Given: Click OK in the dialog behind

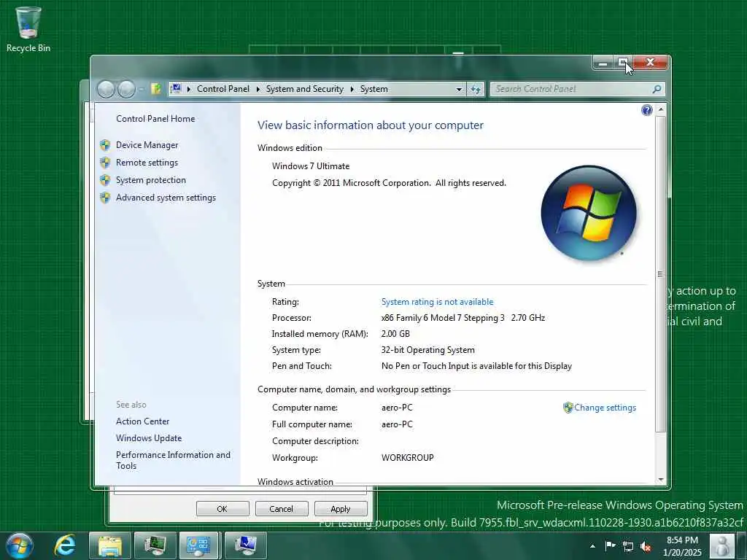Looking at the screenshot, I should 222,508.
